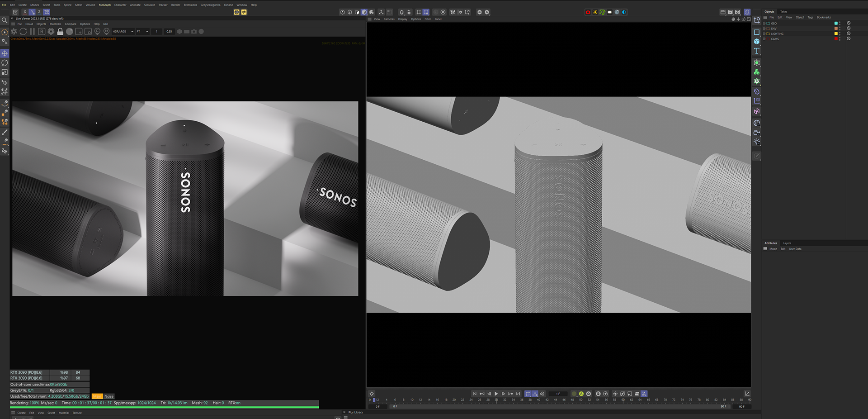Select the Scale tool
Image resolution: width=868 pixels, height=419 pixels.
[x=5, y=72]
